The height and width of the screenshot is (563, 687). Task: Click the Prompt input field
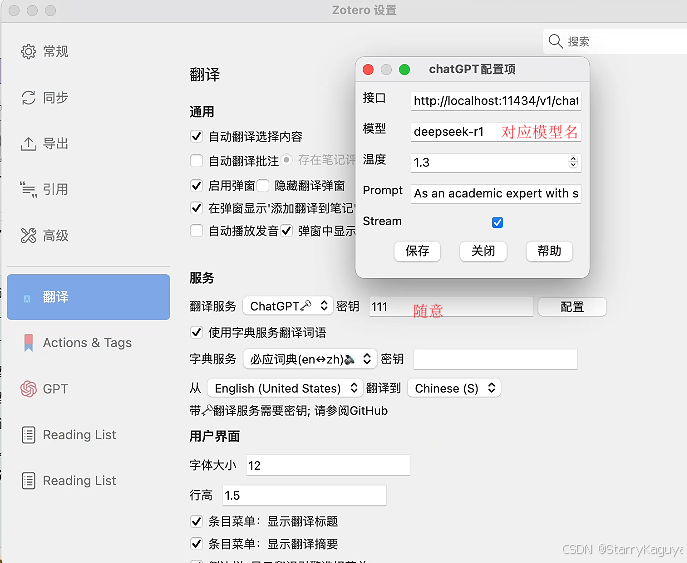coord(496,193)
